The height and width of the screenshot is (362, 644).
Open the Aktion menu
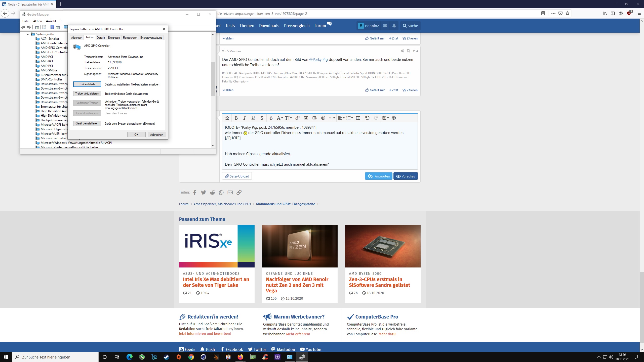pos(37,21)
